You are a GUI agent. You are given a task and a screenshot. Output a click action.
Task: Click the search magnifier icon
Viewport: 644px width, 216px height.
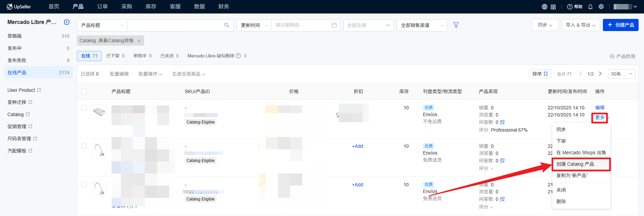[x=227, y=25]
